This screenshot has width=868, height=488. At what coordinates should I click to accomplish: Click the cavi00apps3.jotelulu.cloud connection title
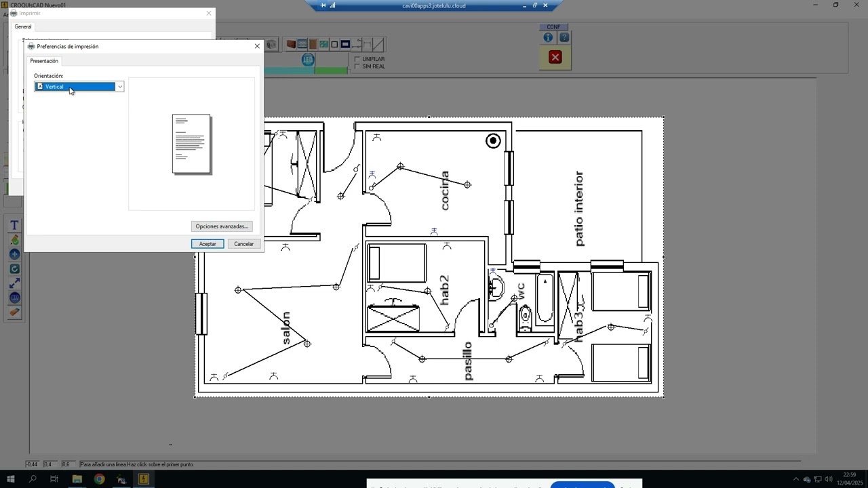(x=434, y=5)
